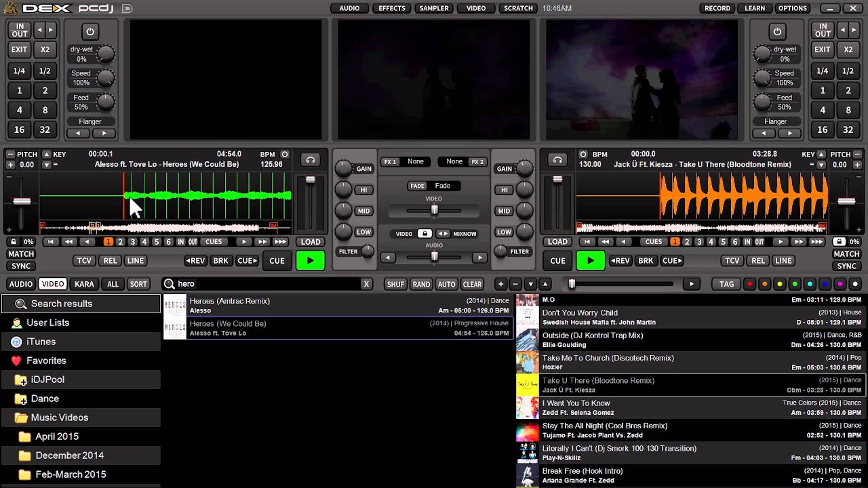Open the AUDIO panel tab
The height and width of the screenshot is (488, 868).
point(349,8)
